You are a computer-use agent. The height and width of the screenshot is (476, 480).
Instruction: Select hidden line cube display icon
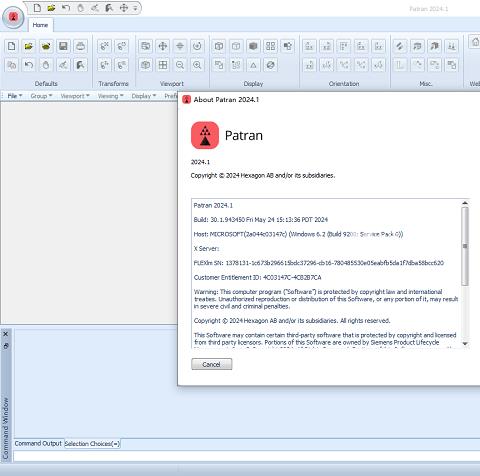(x=236, y=46)
